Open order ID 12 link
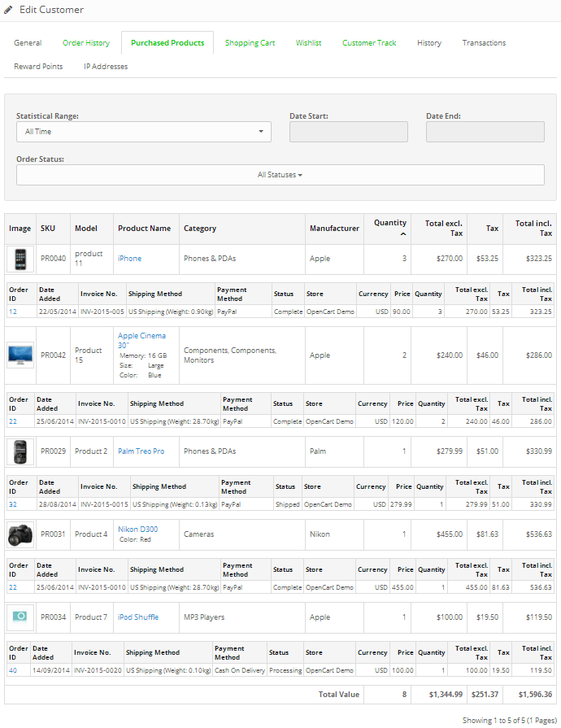This screenshot has height=728, width=561. [x=13, y=312]
